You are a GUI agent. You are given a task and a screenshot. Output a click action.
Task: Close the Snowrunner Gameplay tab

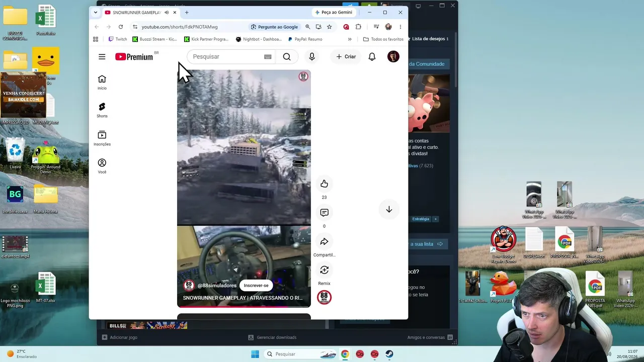175,13
